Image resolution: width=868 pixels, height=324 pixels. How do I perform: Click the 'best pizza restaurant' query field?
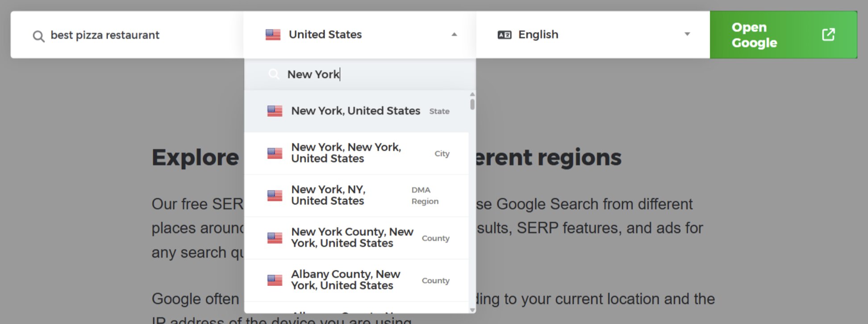click(x=127, y=35)
